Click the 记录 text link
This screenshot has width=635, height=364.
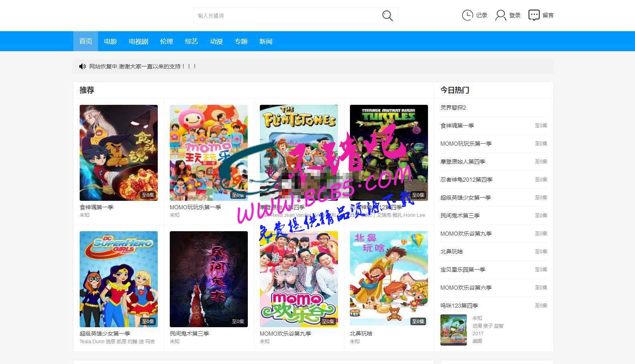(482, 15)
